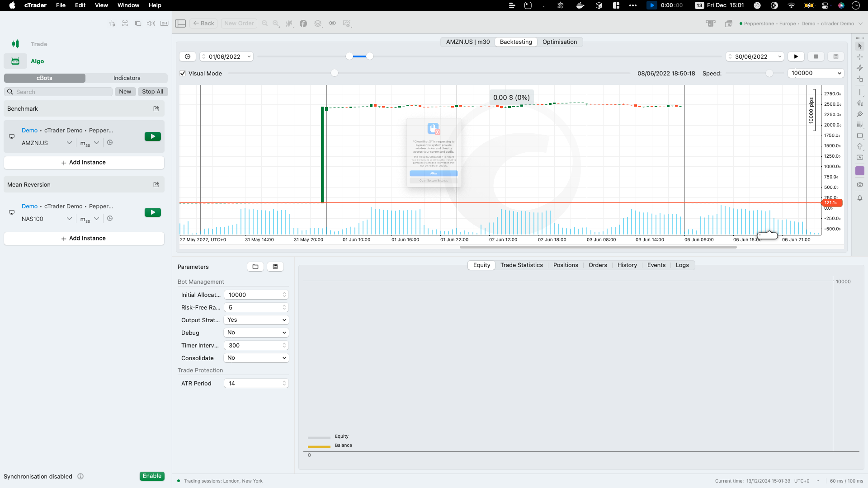Save parameters with the disk icon

point(275,267)
